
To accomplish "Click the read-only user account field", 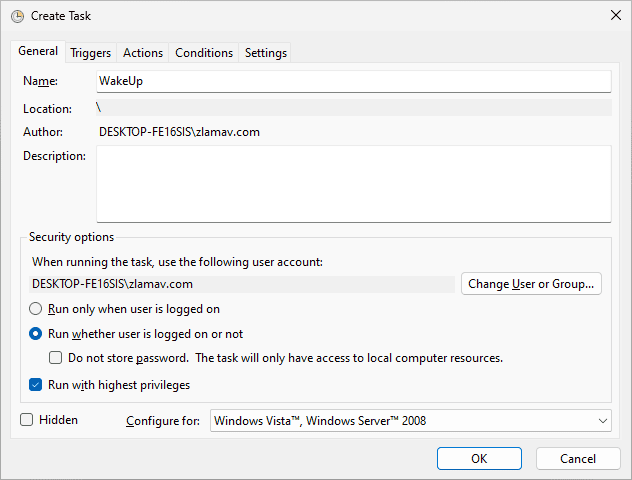I will point(240,284).
